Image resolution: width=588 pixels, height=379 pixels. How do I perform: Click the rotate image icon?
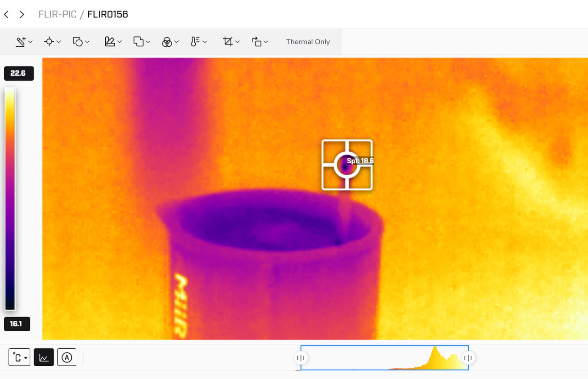coord(256,42)
